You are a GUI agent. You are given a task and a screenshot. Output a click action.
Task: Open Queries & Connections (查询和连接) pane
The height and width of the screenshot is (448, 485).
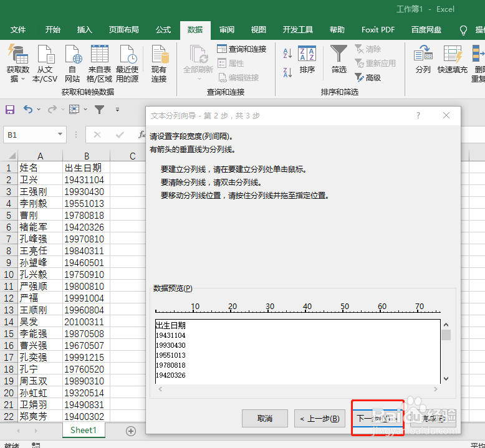point(242,49)
